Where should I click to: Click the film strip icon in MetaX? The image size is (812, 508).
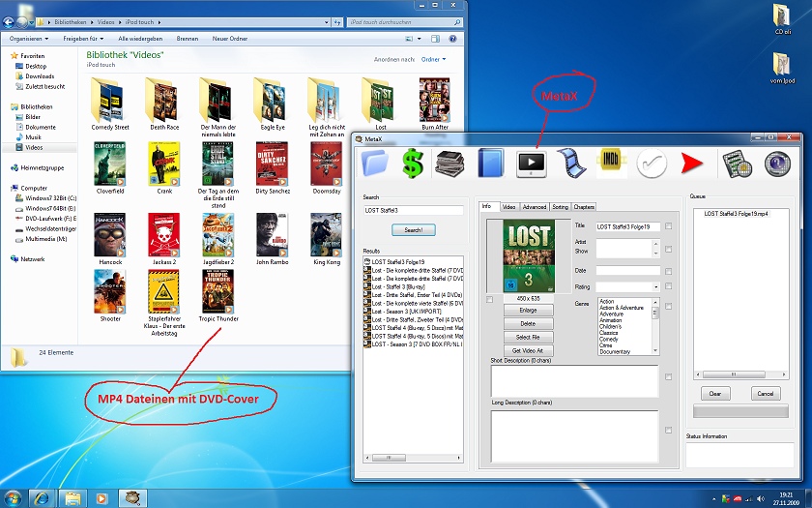[x=571, y=164]
